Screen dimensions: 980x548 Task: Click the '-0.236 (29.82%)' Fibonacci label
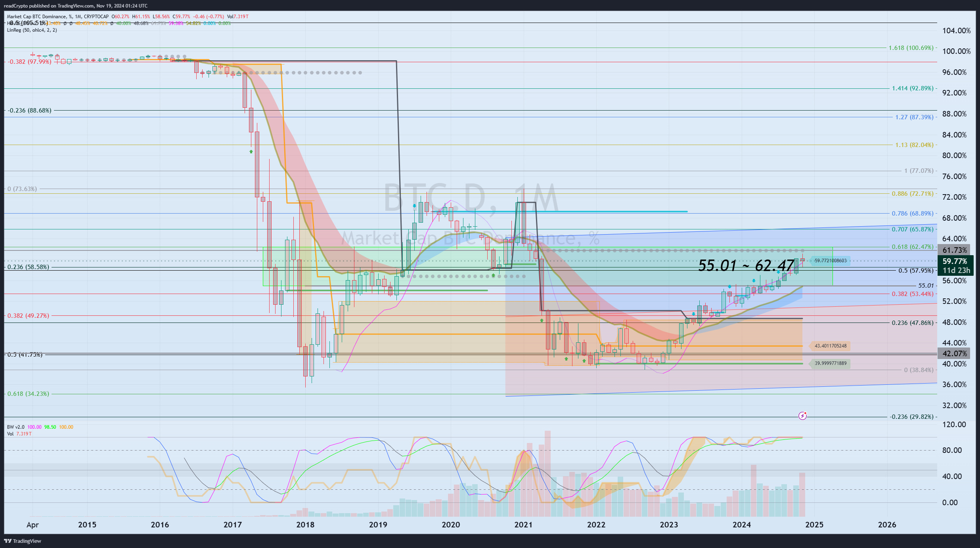tap(912, 417)
